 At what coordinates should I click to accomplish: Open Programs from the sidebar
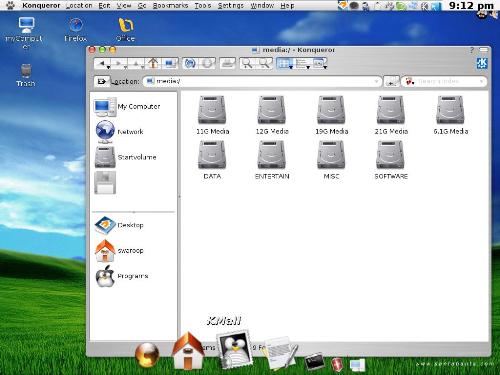click(x=122, y=276)
